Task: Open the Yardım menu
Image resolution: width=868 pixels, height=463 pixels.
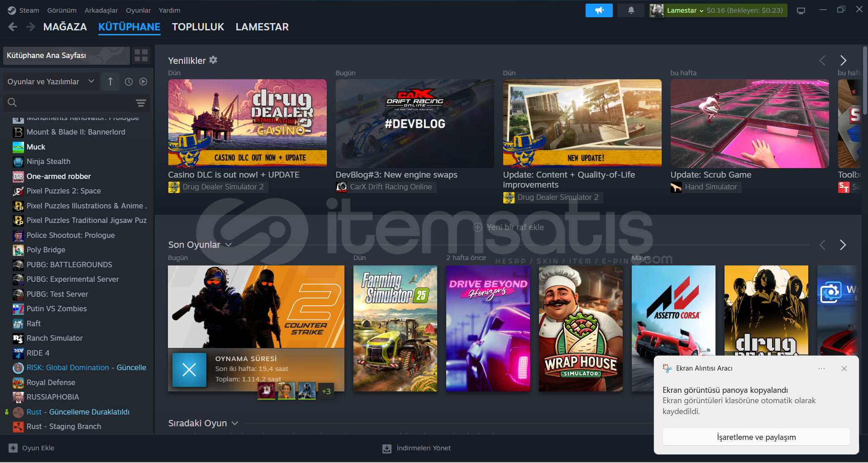Action: coord(170,10)
